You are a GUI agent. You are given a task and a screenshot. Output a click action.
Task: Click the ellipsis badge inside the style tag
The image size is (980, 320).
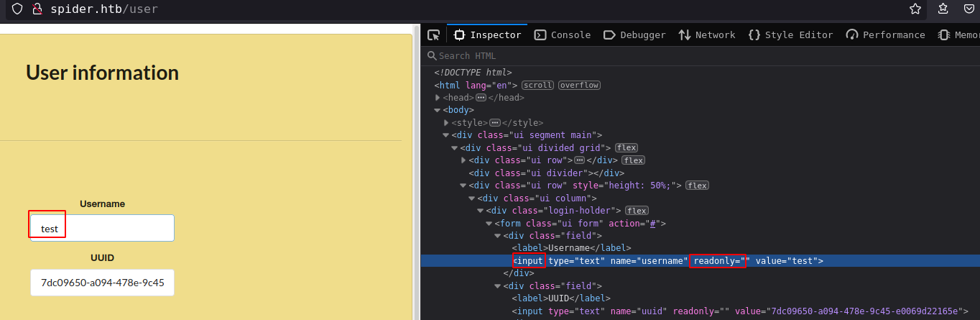(494, 123)
